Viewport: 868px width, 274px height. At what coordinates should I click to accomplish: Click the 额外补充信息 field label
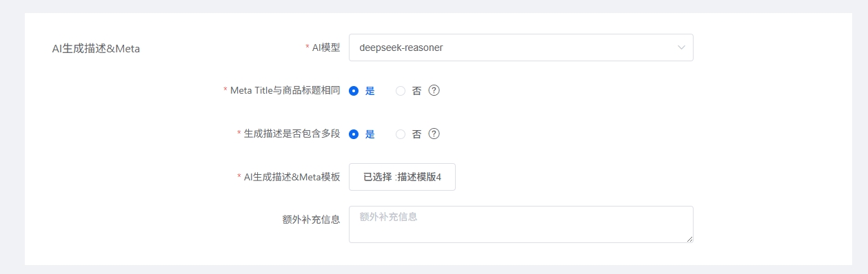pos(312,220)
